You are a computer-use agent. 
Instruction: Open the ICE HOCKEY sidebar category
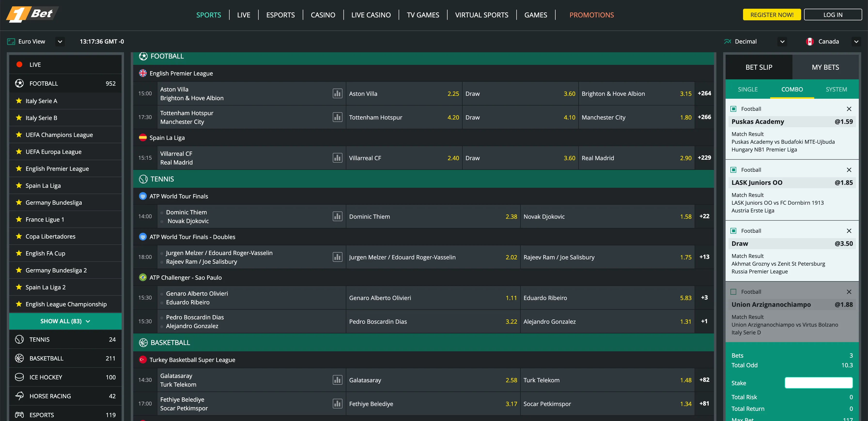tap(65, 377)
